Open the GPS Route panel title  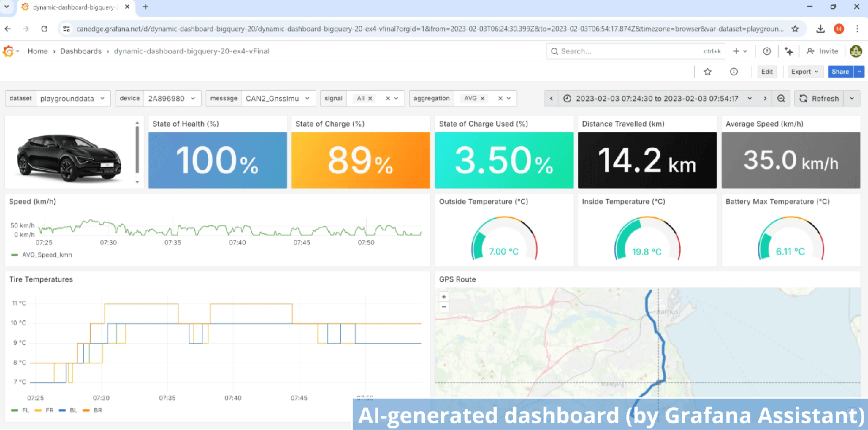tap(457, 280)
